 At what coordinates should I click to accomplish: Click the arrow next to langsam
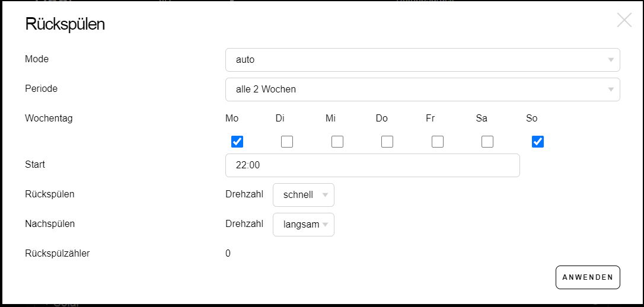tap(325, 225)
